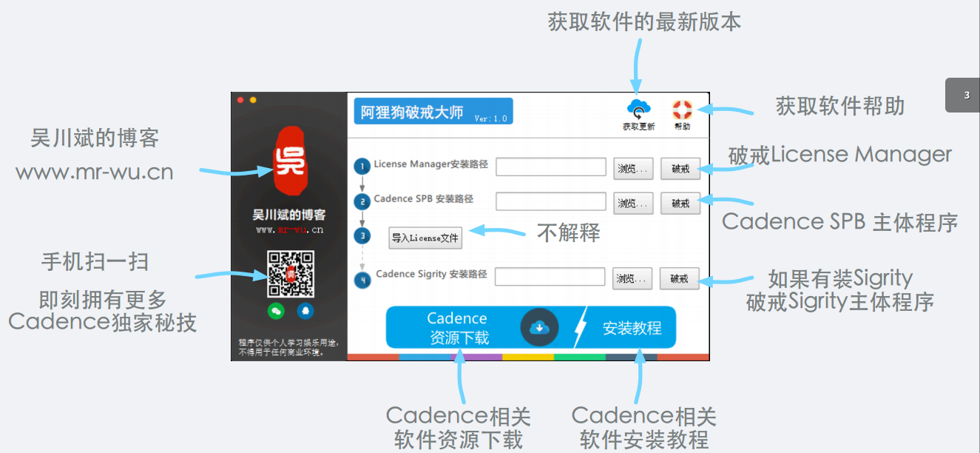Click the green WeChat icon
The width and height of the screenshot is (980, 453).
(276, 311)
